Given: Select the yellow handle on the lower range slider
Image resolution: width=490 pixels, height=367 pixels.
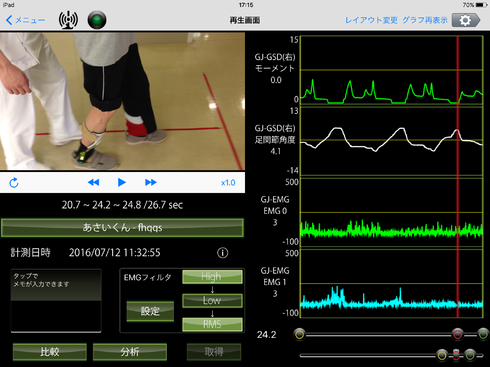Looking at the screenshot, I should [442, 355].
